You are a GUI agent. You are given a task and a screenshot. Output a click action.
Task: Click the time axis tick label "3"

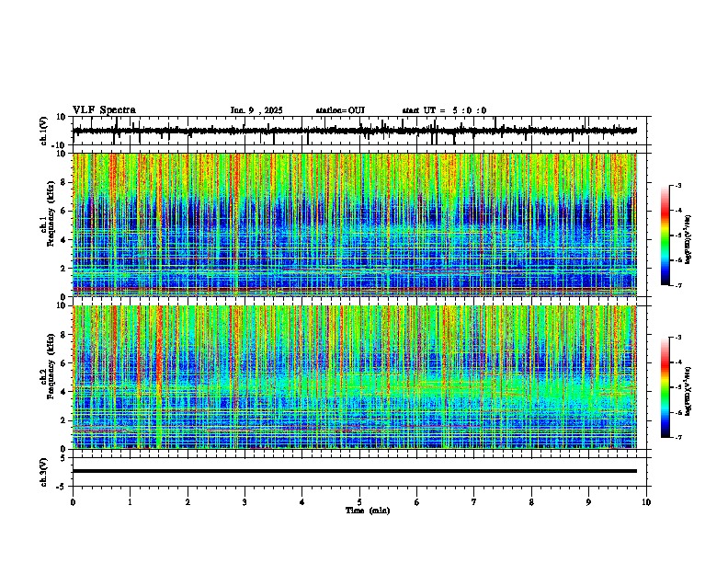point(245,502)
